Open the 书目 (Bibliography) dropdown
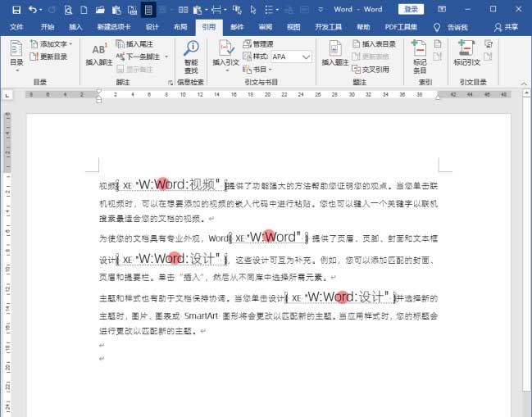The width and height of the screenshot is (532, 417). pyautogui.click(x=257, y=70)
